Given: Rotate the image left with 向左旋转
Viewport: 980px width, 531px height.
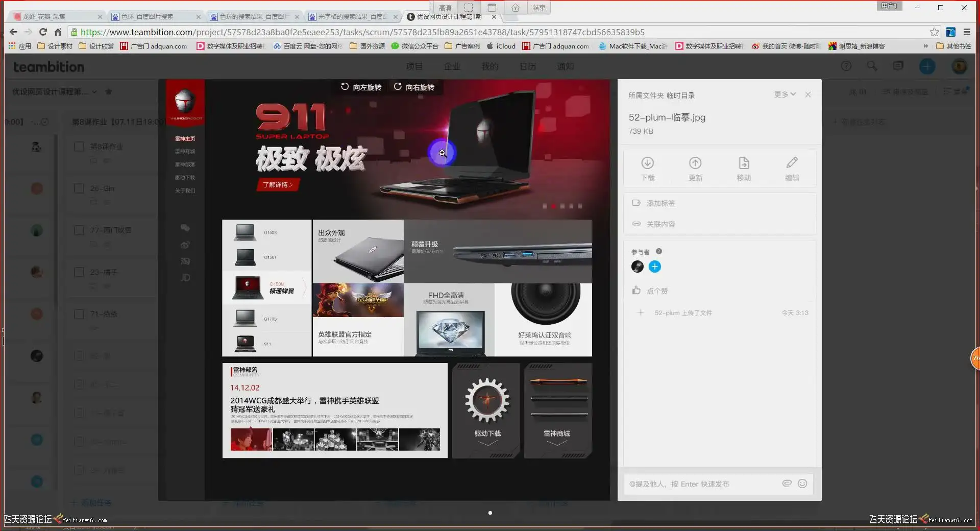Looking at the screenshot, I should coord(361,87).
